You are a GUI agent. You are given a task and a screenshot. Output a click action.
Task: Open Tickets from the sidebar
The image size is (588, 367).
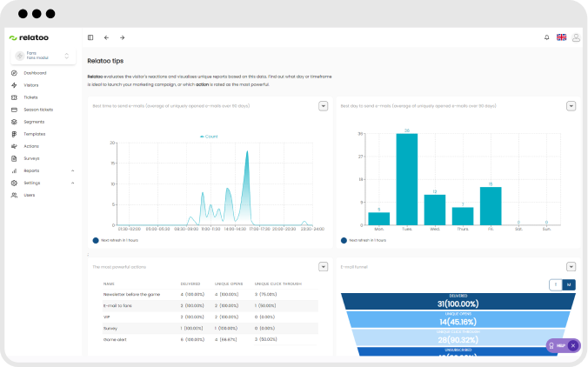click(30, 97)
